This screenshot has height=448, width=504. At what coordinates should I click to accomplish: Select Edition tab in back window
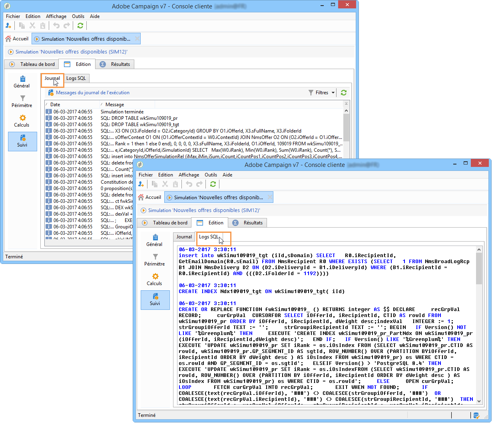(x=78, y=64)
